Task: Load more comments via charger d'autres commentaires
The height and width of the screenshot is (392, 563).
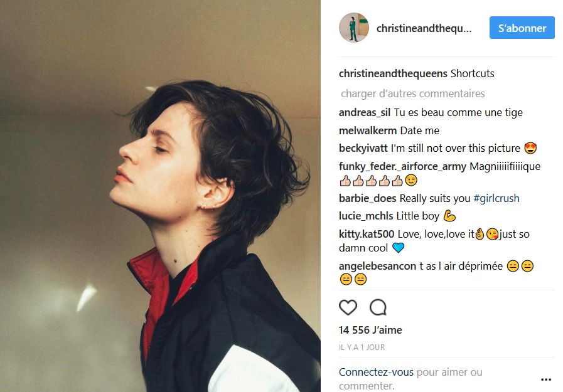Action: (x=412, y=93)
